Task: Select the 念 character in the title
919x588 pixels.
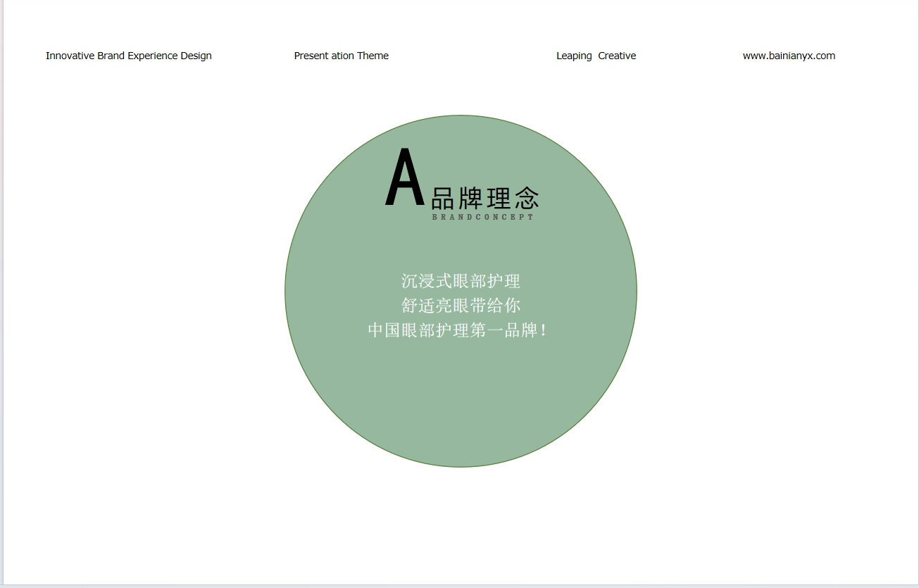Action: tap(526, 199)
